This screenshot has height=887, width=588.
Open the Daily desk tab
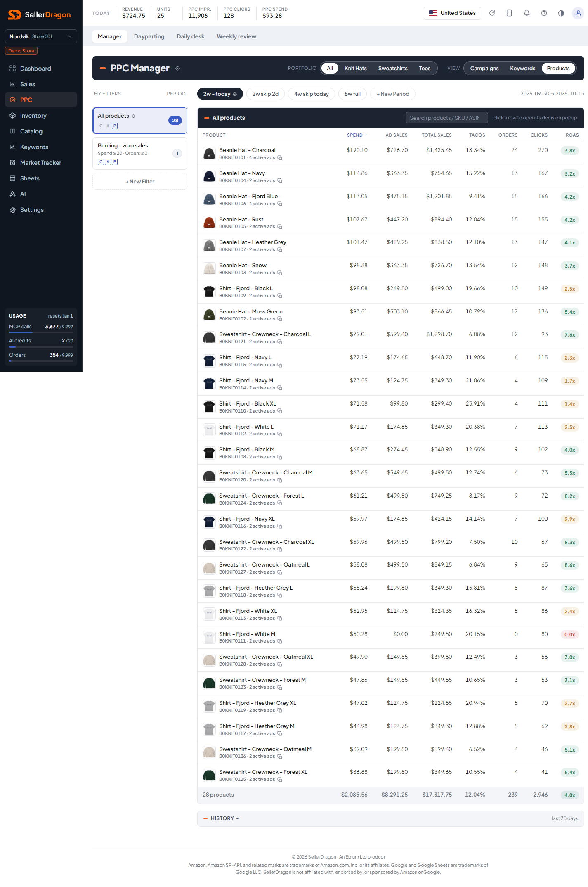(x=191, y=36)
